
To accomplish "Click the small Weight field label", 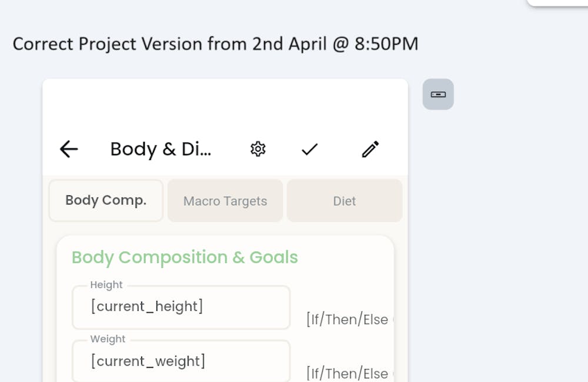I will (108, 339).
